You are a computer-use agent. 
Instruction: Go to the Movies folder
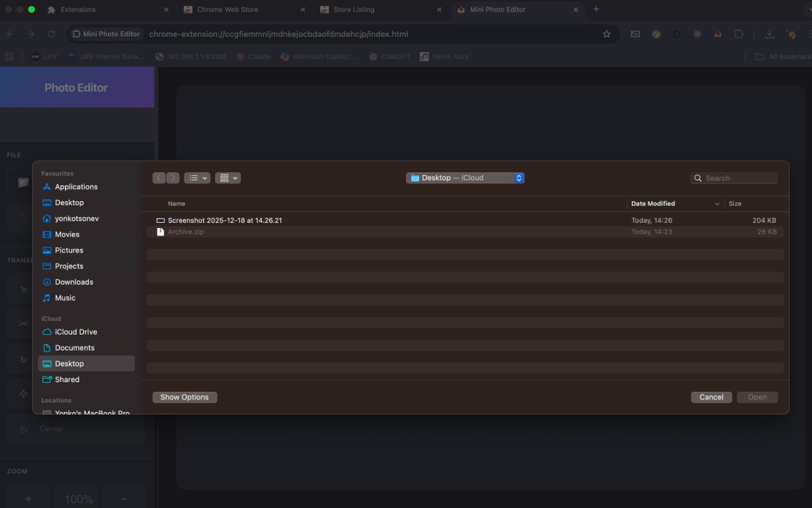(67, 234)
